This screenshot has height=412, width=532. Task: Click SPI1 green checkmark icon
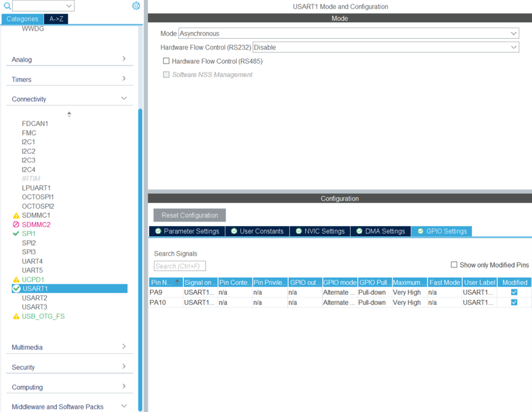point(15,234)
